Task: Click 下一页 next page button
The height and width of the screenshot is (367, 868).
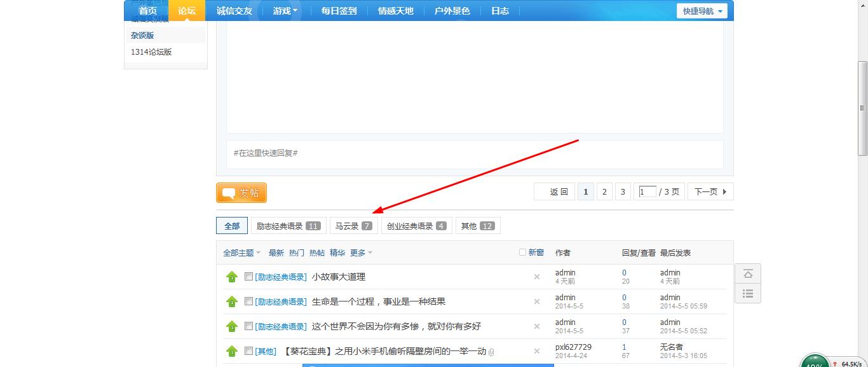Action: coord(710,191)
